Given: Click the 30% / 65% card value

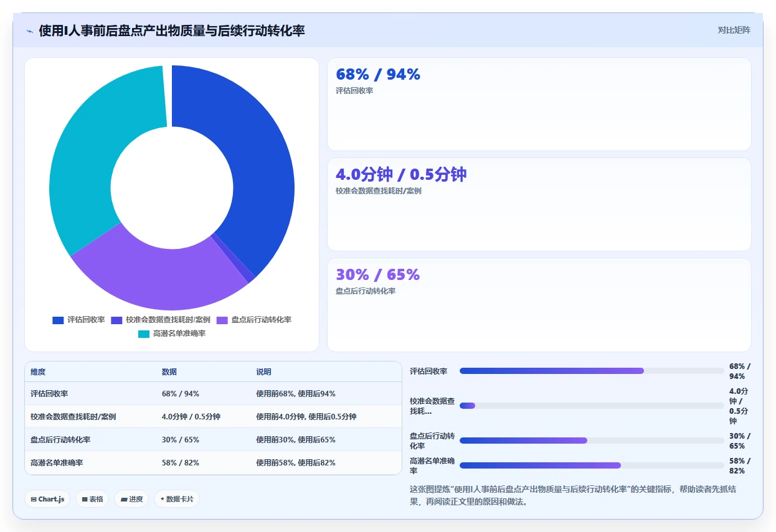Looking at the screenshot, I should [x=378, y=275].
